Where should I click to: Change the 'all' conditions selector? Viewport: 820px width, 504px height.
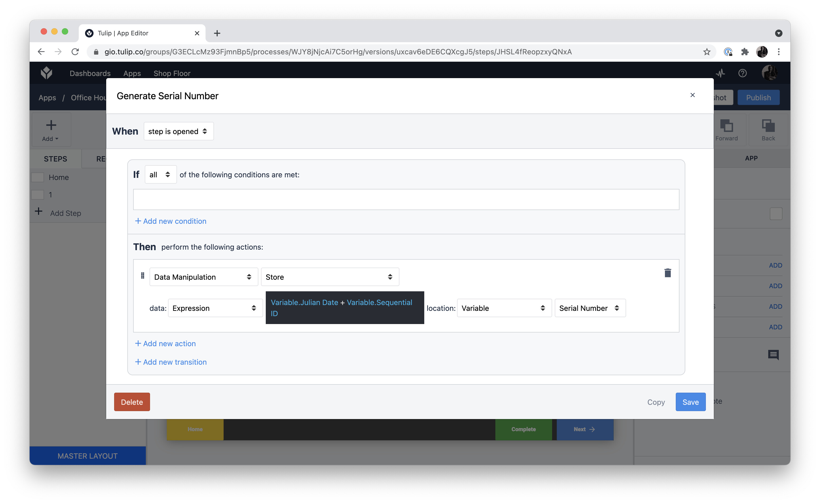tap(160, 175)
